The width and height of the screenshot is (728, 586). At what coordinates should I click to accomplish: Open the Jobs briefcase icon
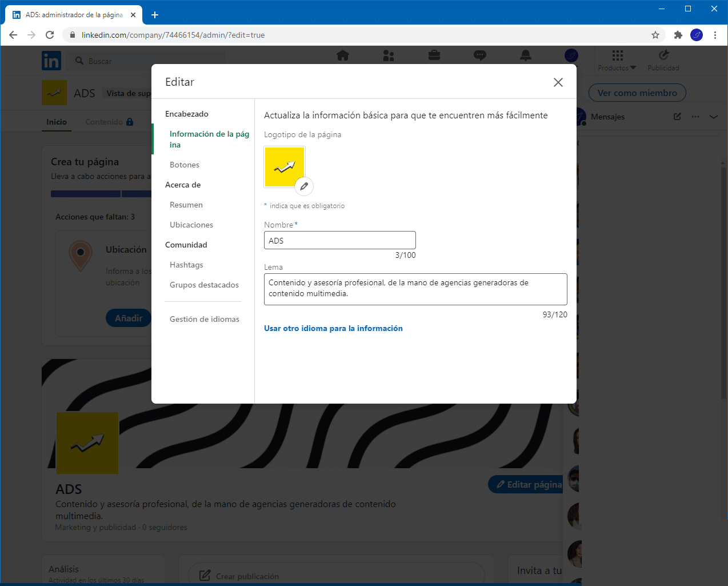434,55
